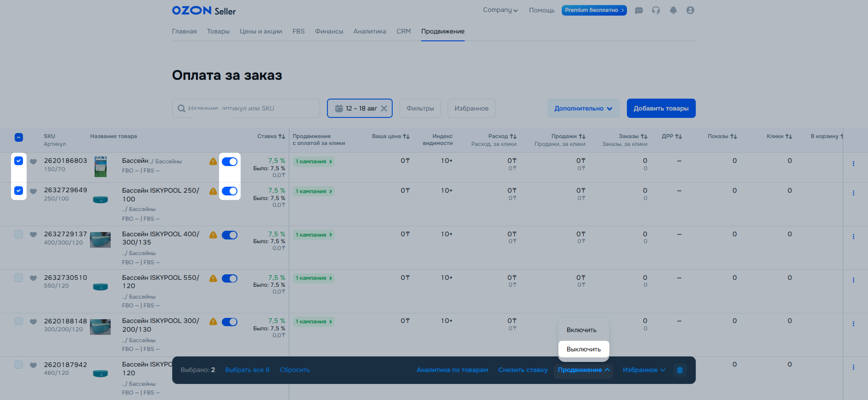Click warning icon for SKU 2620186803
The height and width of the screenshot is (400, 868).
point(213,161)
